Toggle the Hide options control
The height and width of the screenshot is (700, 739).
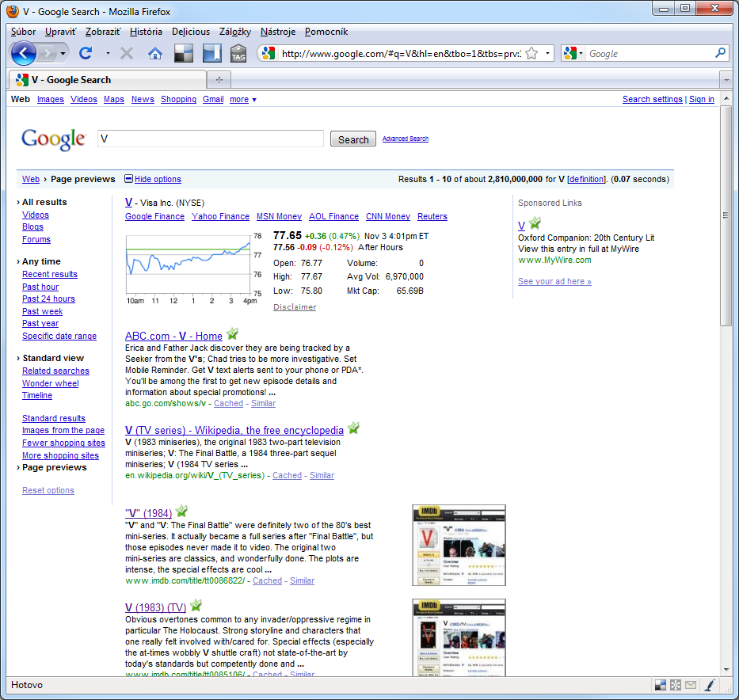153,179
